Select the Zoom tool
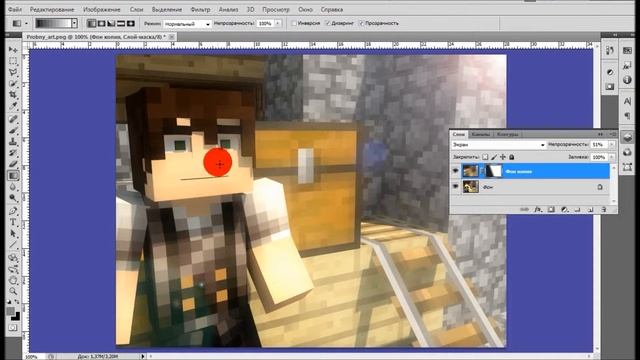Screen dimensions: 640x360 pos(13,291)
